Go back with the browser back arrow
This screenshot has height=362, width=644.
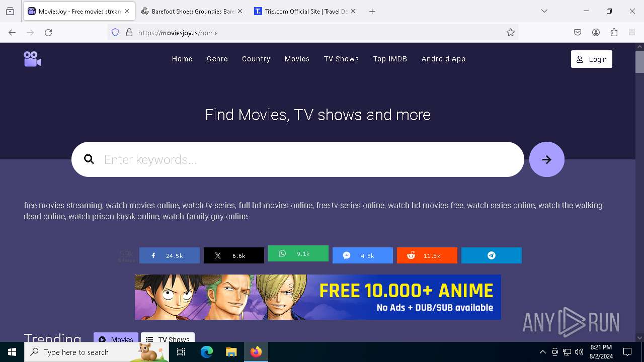click(12, 33)
